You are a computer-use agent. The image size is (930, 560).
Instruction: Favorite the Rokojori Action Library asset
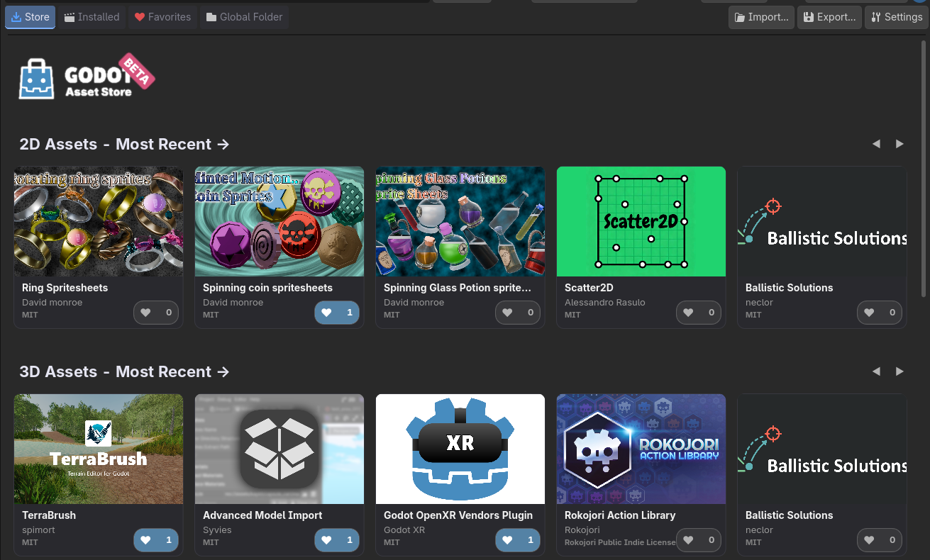(699, 540)
